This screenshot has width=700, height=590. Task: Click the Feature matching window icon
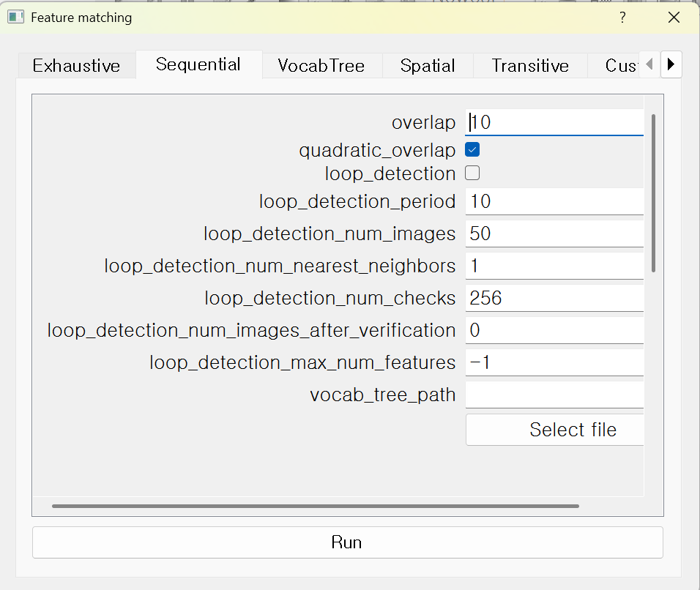coord(15,18)
